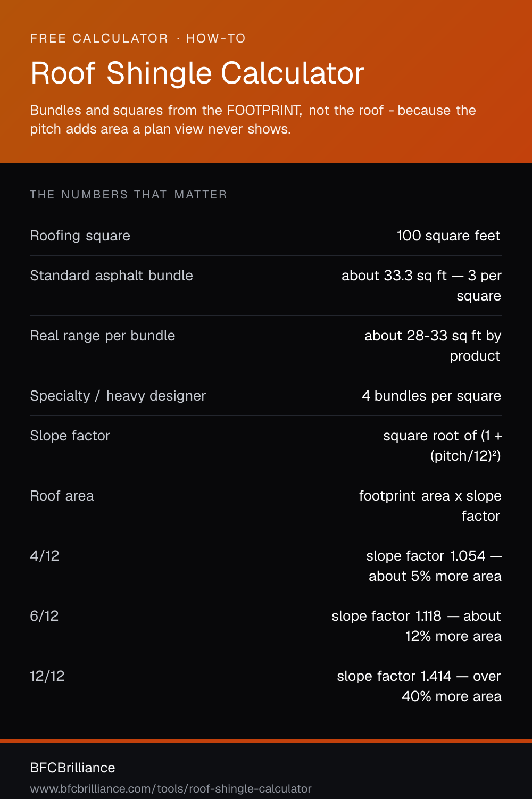Select the square root formula text

442,446
